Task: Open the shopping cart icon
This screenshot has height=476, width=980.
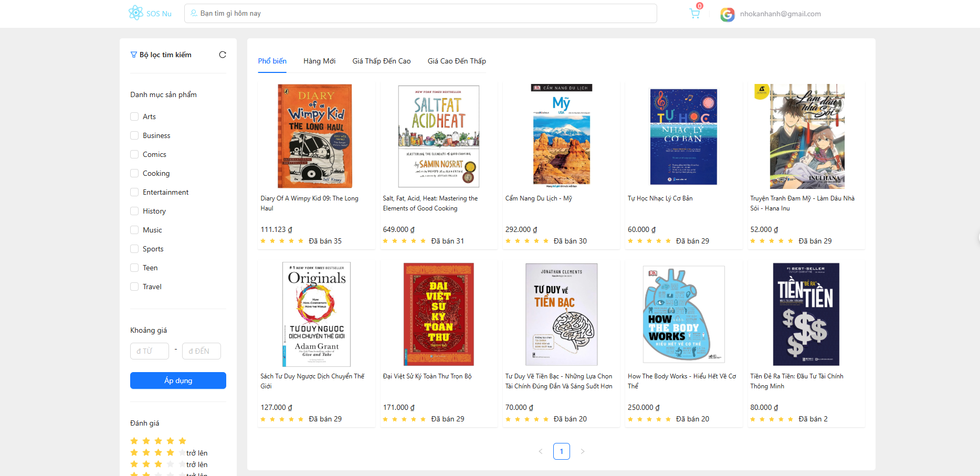Action: coord(694,14)
